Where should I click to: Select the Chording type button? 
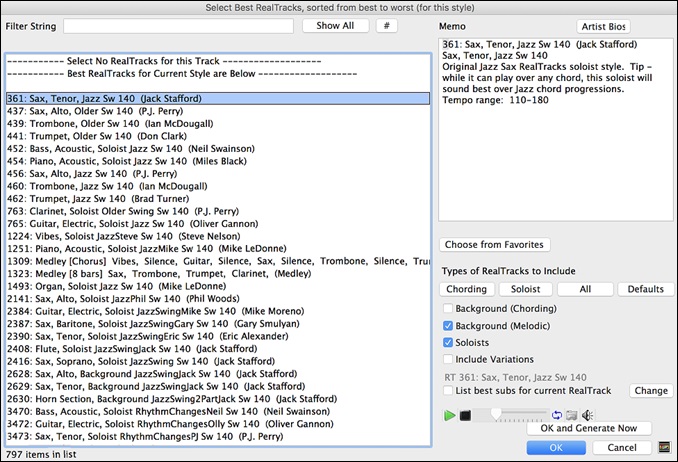coord(468,289)
